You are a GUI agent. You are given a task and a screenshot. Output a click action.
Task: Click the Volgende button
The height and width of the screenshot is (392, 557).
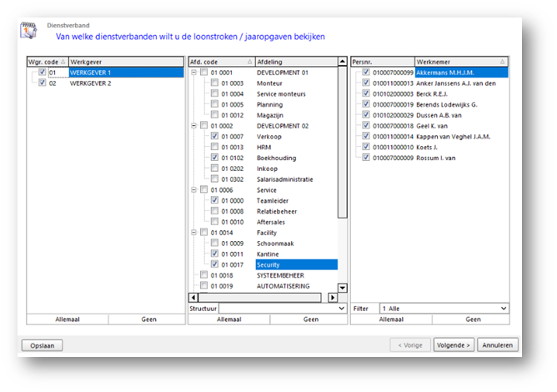tap(454, 345)
